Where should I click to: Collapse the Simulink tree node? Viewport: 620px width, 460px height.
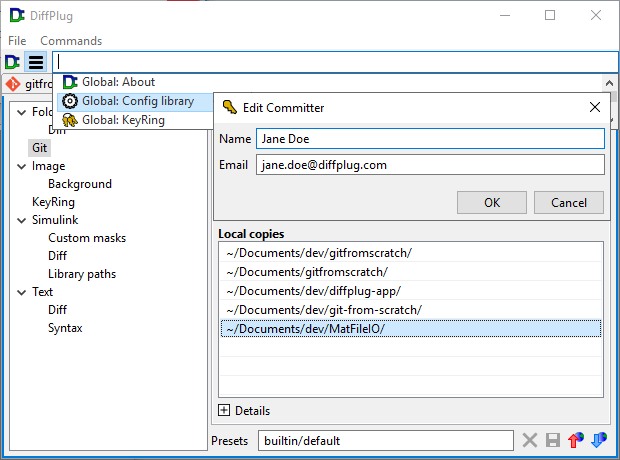pos(22,220)
